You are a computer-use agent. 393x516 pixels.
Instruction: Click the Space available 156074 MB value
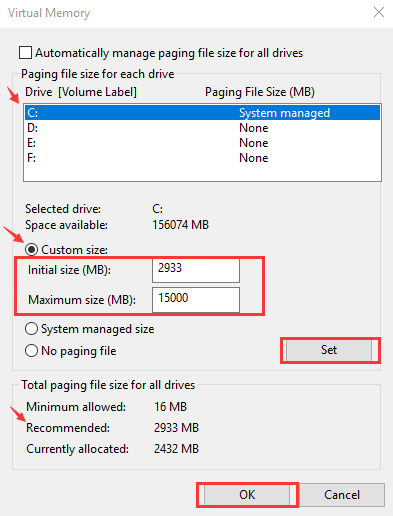180,225
